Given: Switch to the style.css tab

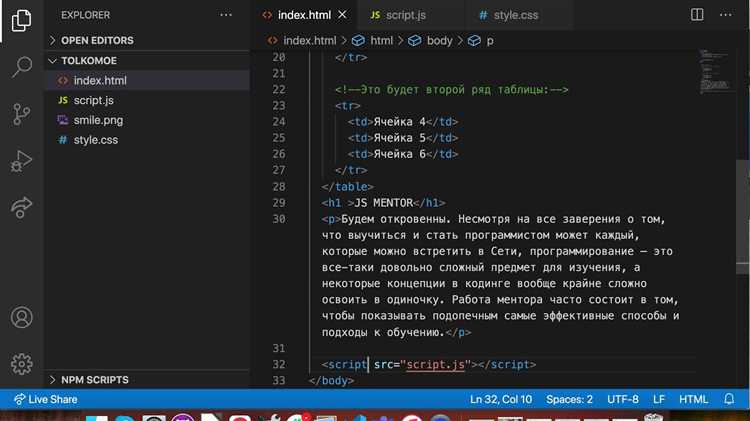Looking at the screenshot, I should [508, 15].
